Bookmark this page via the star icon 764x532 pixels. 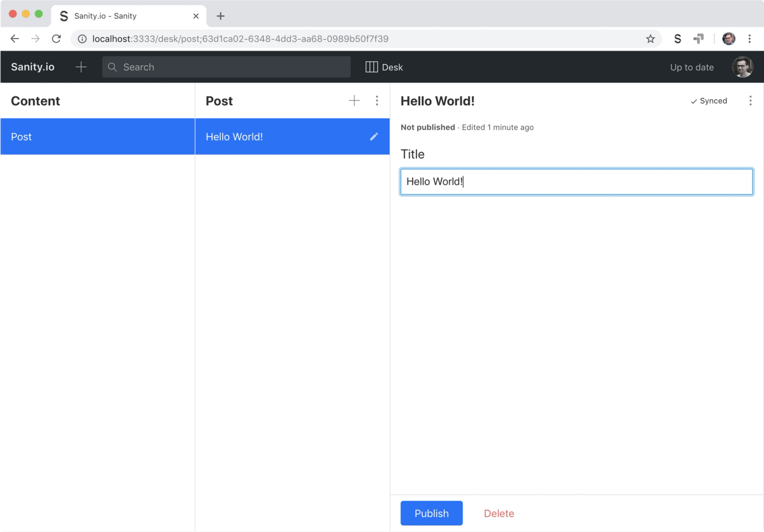click(650, 38)
